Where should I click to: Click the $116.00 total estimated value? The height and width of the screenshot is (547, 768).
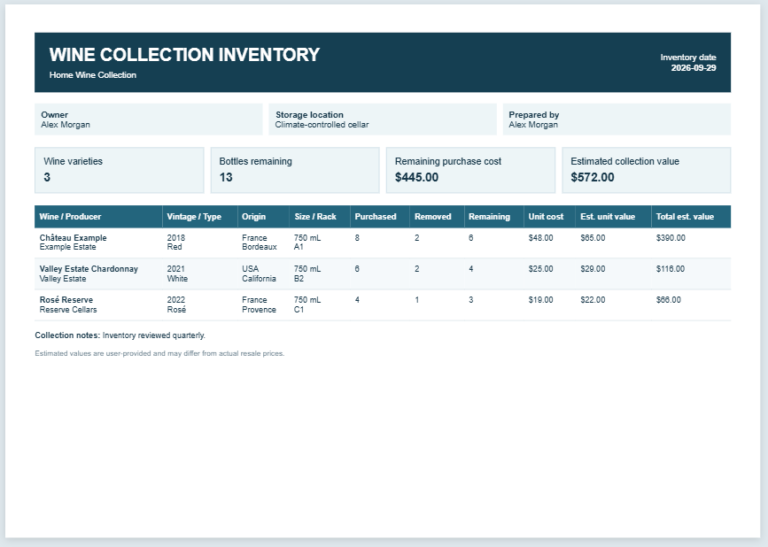point(670,269)
